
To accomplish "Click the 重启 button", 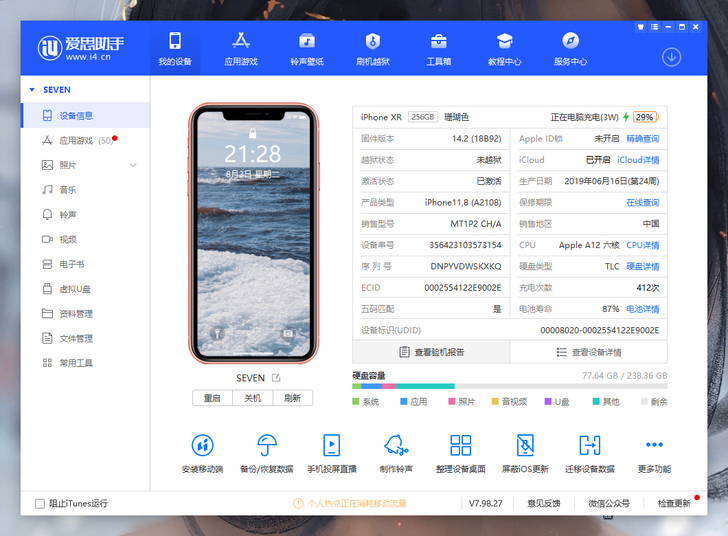I will pos(212,398).
